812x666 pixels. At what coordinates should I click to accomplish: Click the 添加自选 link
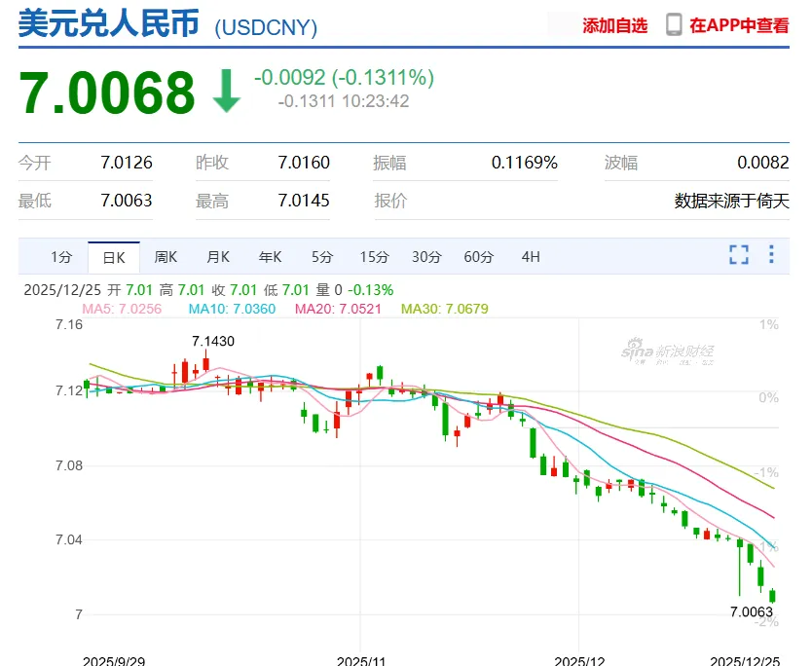point(614,25)
